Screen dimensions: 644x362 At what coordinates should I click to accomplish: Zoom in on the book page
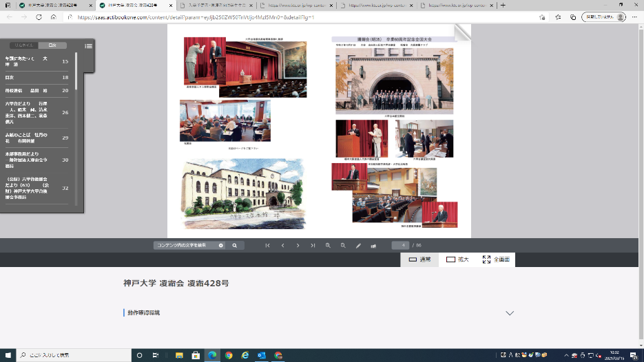point(328,246)
